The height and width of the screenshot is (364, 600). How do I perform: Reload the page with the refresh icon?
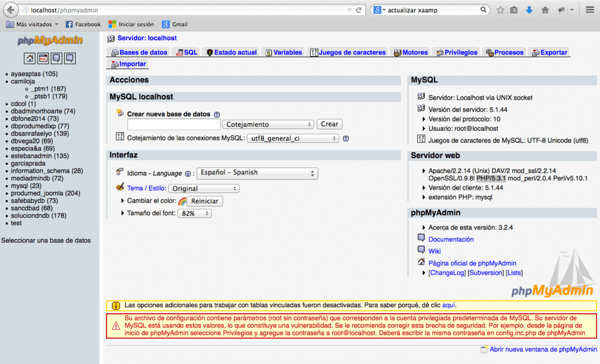coord(358,10)
